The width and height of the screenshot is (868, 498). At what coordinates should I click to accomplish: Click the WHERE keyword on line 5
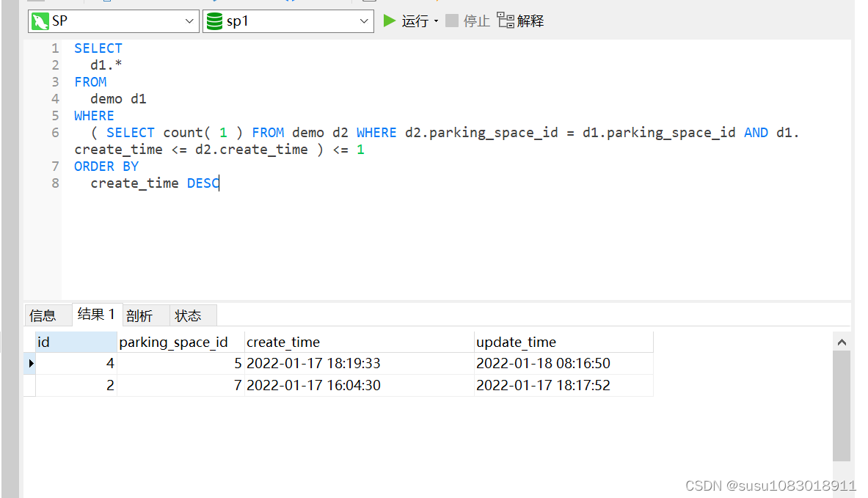point(94,116)
